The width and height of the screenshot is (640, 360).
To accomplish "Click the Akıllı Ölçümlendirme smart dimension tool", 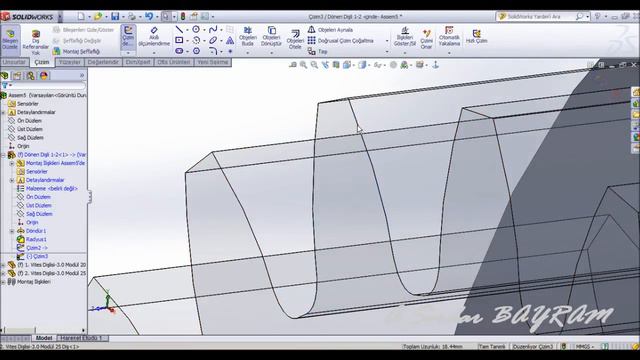I will [x=154, y=36].
